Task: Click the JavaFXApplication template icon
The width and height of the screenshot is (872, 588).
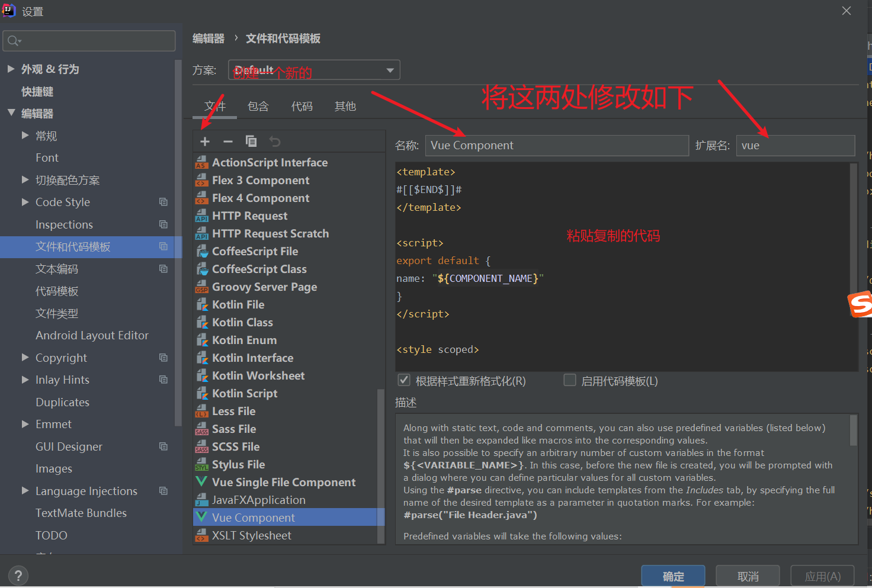Action: click(x=201, y=500)
